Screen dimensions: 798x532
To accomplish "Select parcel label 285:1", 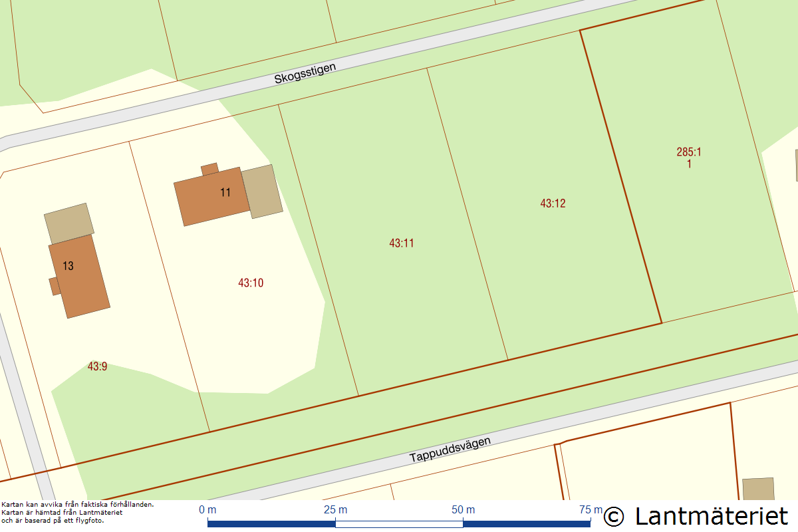I will click(689, 152).
